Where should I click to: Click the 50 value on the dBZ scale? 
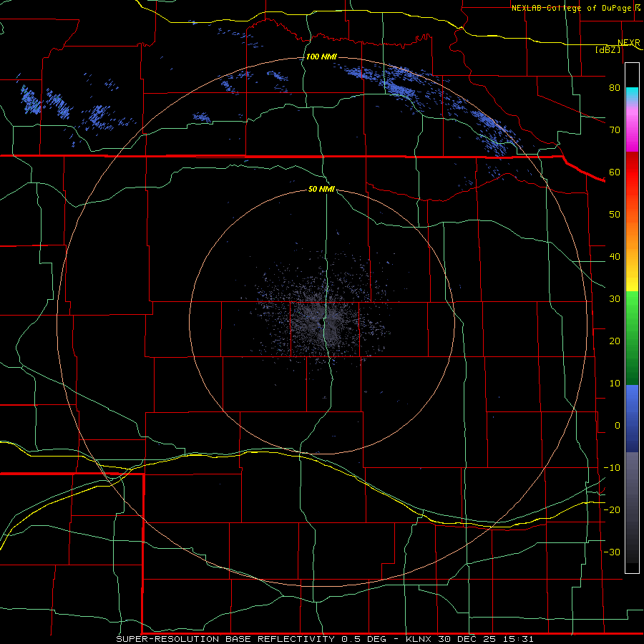click(615, 215)
